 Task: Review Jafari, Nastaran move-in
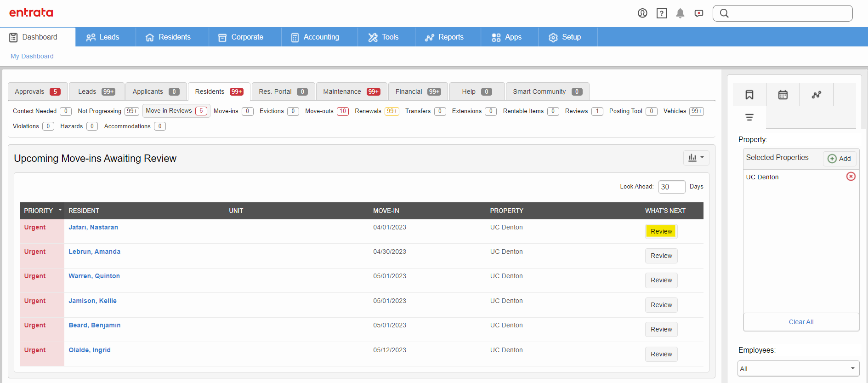(x=661, y=231)
